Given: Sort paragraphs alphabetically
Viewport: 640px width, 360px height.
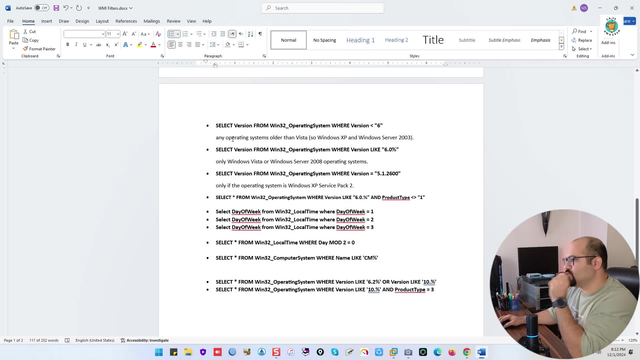Looking at the screenshot, I should tap(251, 34).
